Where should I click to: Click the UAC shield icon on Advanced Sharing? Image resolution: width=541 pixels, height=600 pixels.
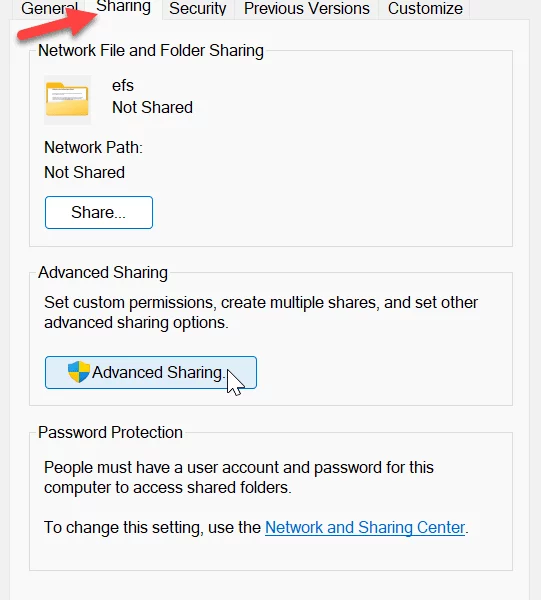coord(79,372)
